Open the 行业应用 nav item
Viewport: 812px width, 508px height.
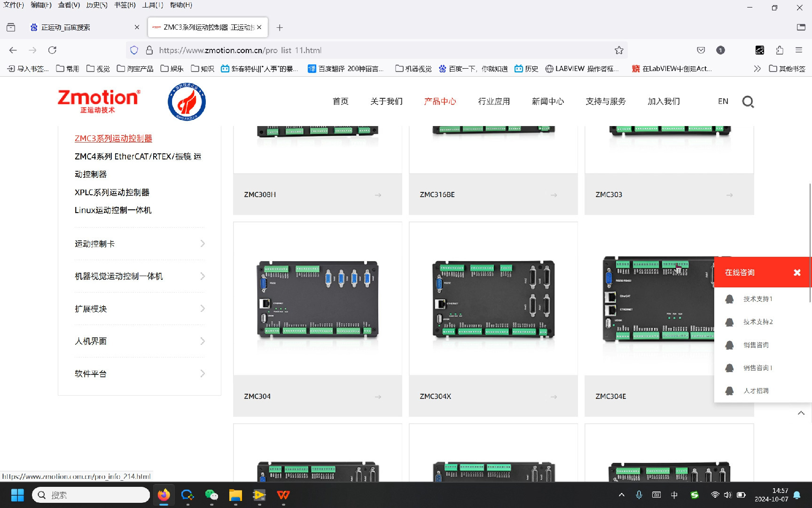(494, 101)
